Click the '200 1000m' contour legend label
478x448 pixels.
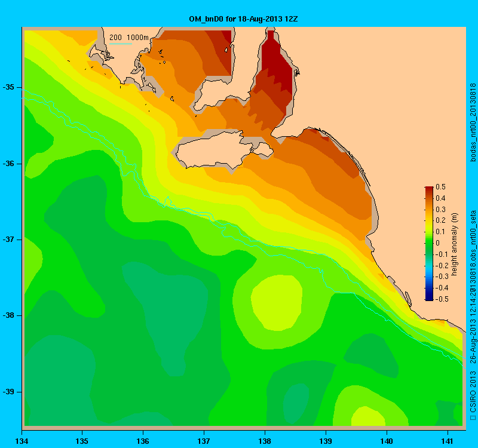[129, 38]
